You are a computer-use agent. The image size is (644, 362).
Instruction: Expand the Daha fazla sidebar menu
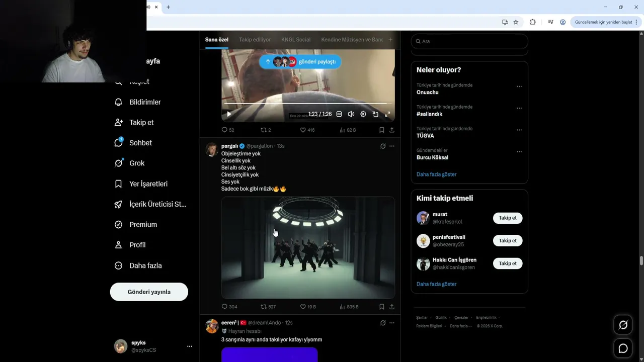[138, 265]
